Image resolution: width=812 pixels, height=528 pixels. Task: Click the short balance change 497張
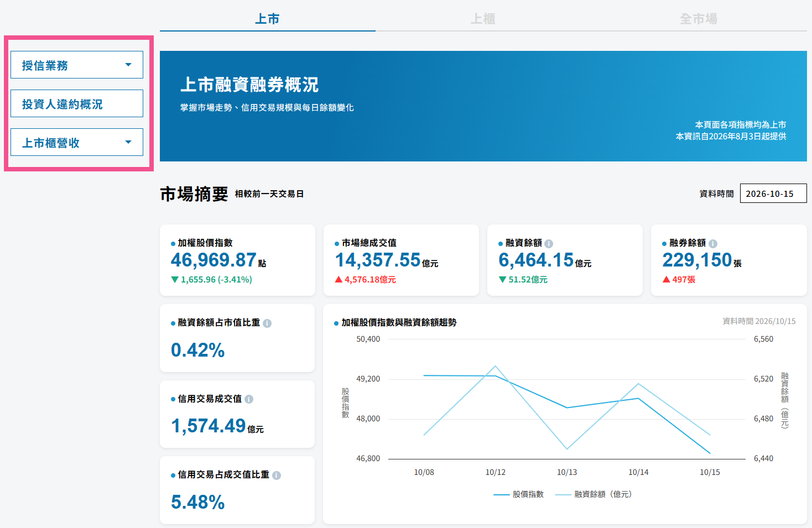click(679, 280)
